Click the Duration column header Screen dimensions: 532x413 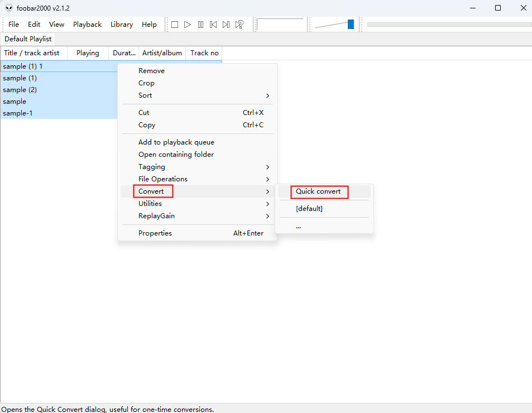coord(124,53)
